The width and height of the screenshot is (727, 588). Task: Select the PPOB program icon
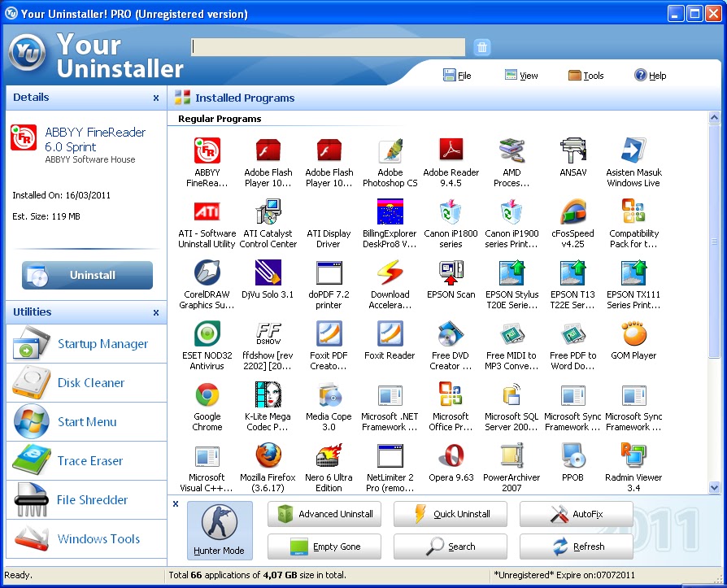(x=572, y=455)
